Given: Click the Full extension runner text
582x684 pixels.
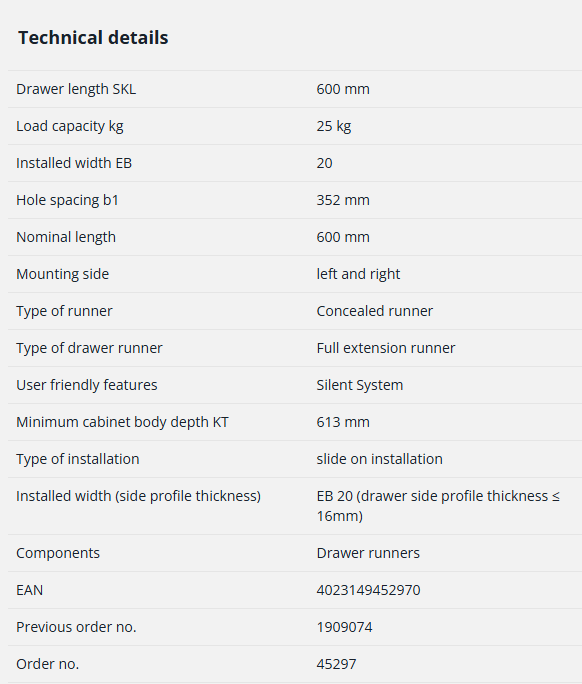Looking at the screenshot, I should [x=386, y=348].
